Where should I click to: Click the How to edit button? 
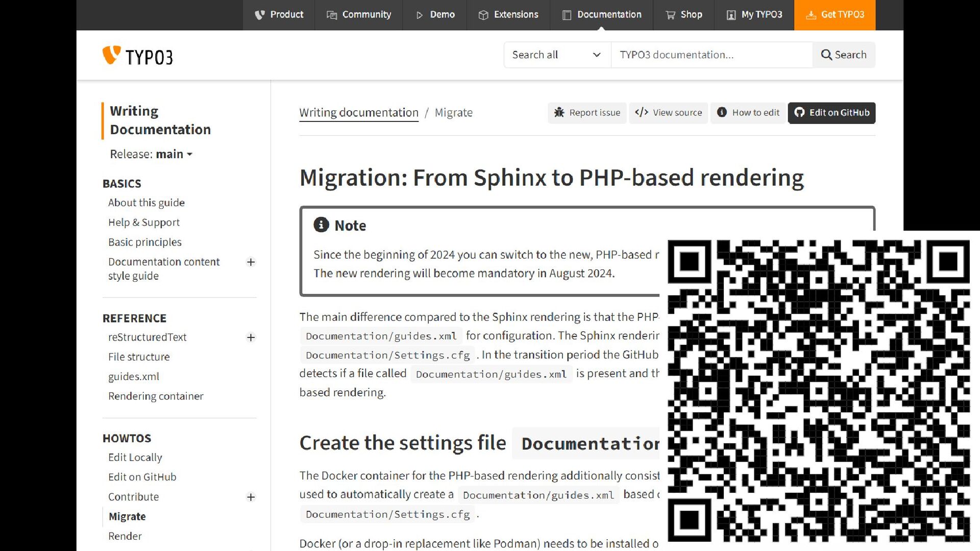click(x=748, y=112)
